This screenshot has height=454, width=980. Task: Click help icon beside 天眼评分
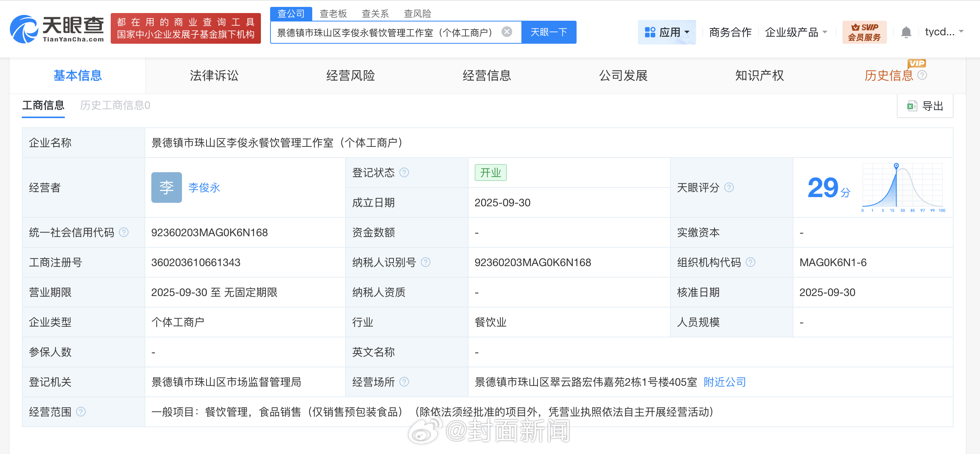click(729, 188)
